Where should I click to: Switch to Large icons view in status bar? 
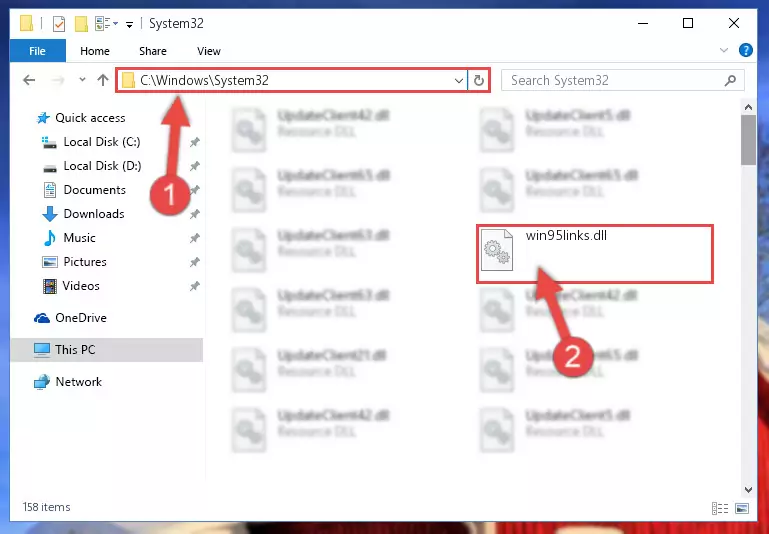[x=742, y=508]
